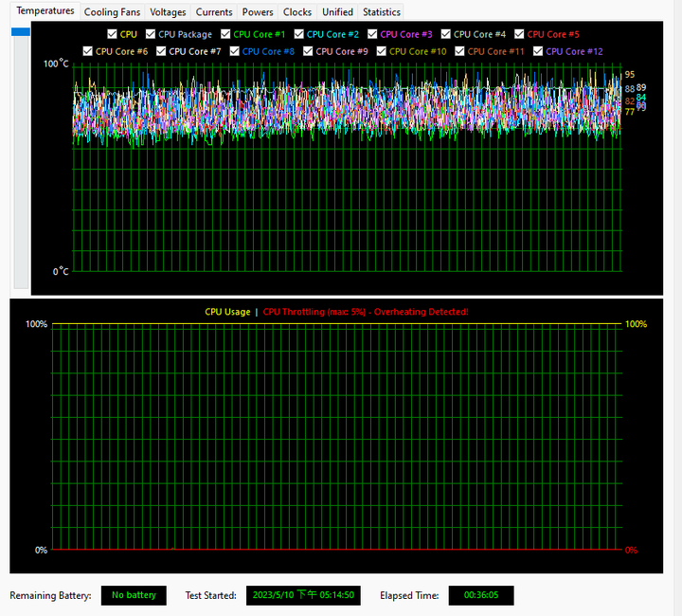Click the 100°C axis label
This screenshot has width=682, height=616.
pos(56,63)
